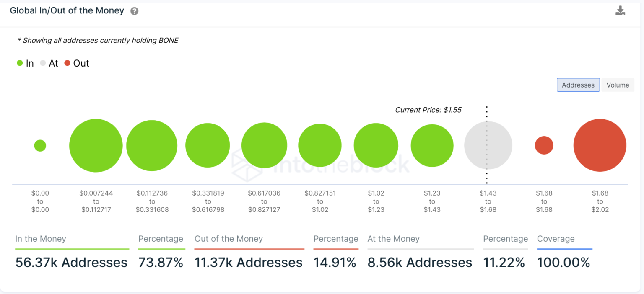Viewport: 644px width, 294px height.
Task: Select bubble above $0.617036 to $0.827127
Action: tap(264, 146)
